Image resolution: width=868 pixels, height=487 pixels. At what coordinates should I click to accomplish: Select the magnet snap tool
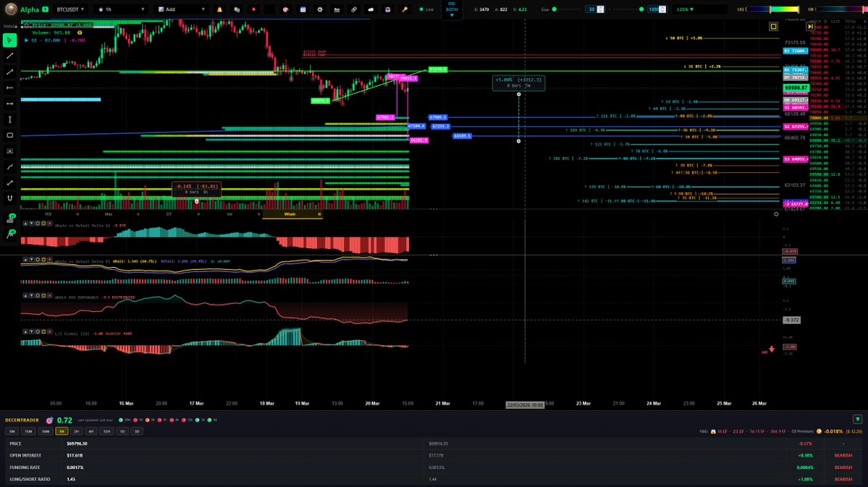(9, 198)
